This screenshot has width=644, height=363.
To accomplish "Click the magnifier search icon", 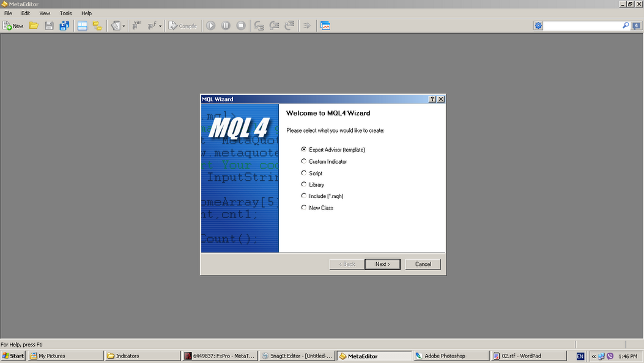I will point(626,26).
